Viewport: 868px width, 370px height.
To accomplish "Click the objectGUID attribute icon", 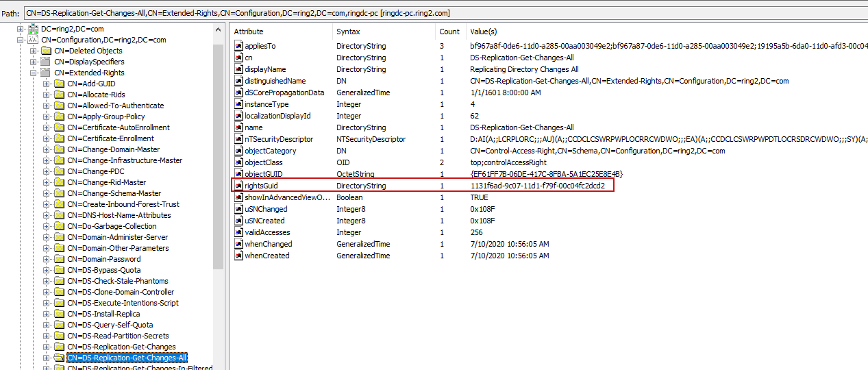I will tap(238, 174).
